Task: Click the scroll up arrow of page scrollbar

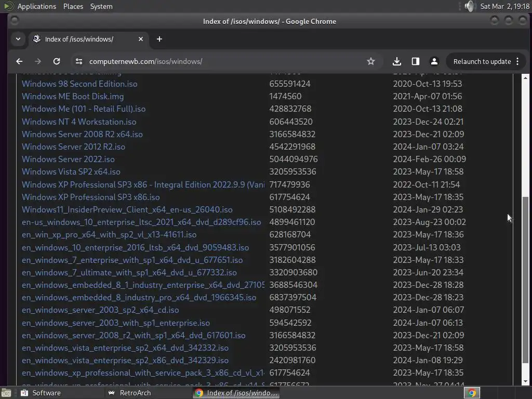Action: tap(525, 78)
